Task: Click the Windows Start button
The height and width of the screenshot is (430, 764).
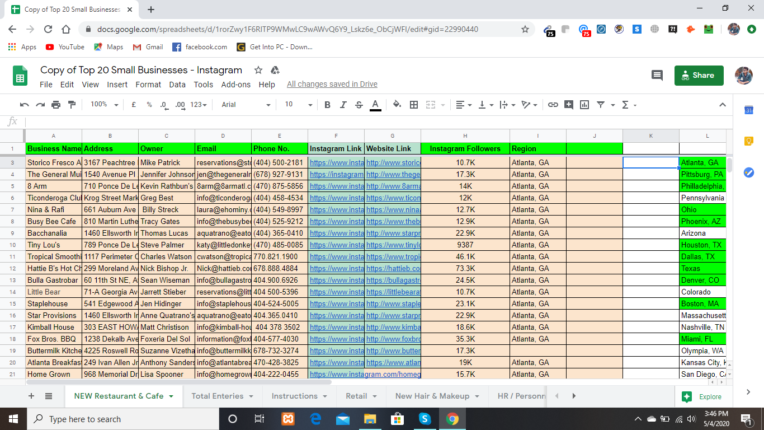Action: 13,419
